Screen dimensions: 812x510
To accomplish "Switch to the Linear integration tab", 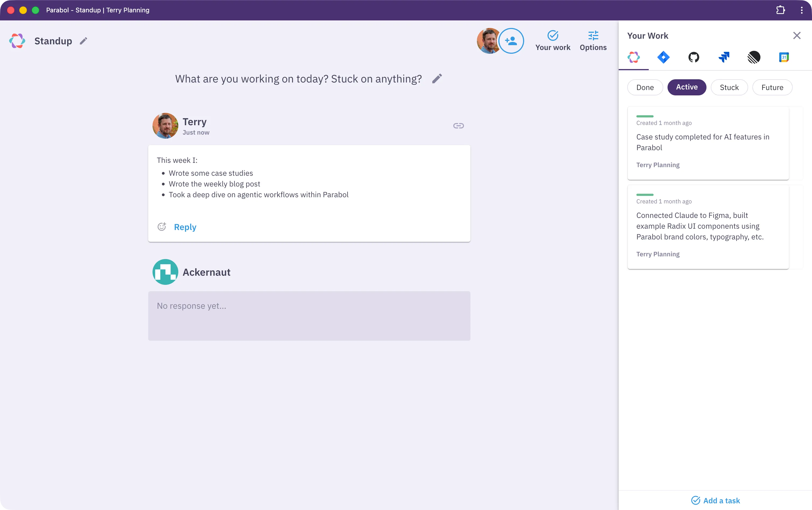I will [x=754, y=57].
